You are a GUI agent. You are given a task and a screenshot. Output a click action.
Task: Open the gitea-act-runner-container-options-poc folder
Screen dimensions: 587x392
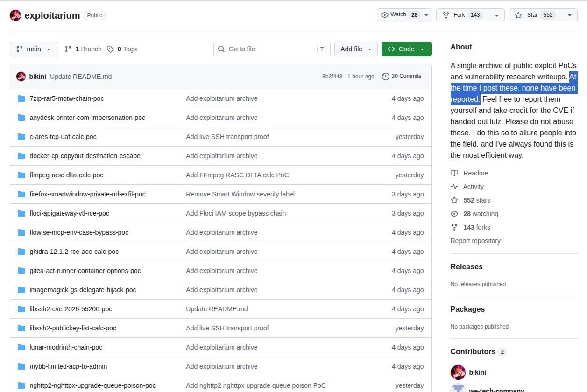85,271
